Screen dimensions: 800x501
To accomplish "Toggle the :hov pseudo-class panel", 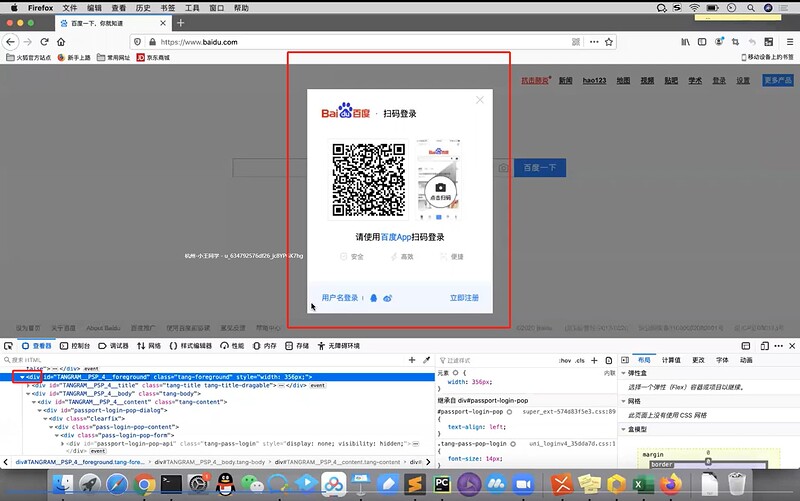I will tap(565, 360).
